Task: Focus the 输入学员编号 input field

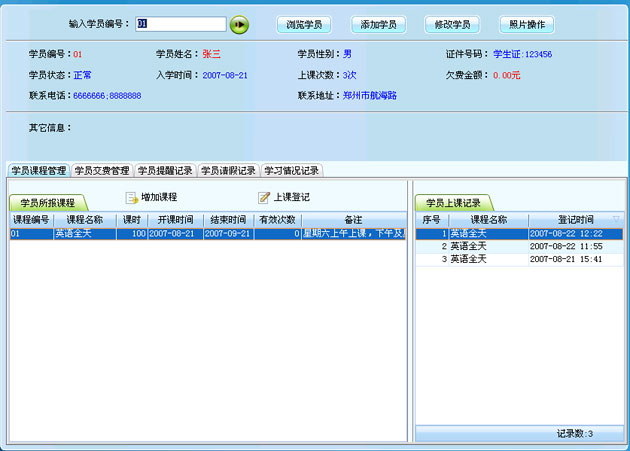Action: (180, 24)
